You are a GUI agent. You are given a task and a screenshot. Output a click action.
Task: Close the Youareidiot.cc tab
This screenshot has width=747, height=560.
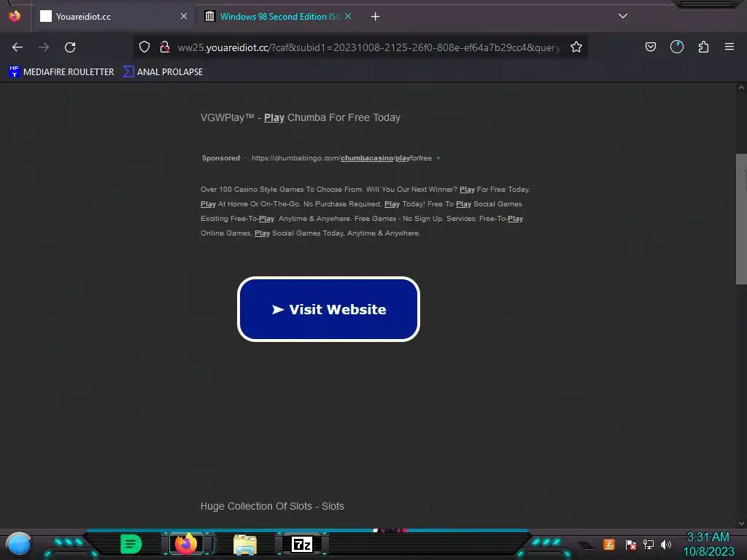(184, 16)
